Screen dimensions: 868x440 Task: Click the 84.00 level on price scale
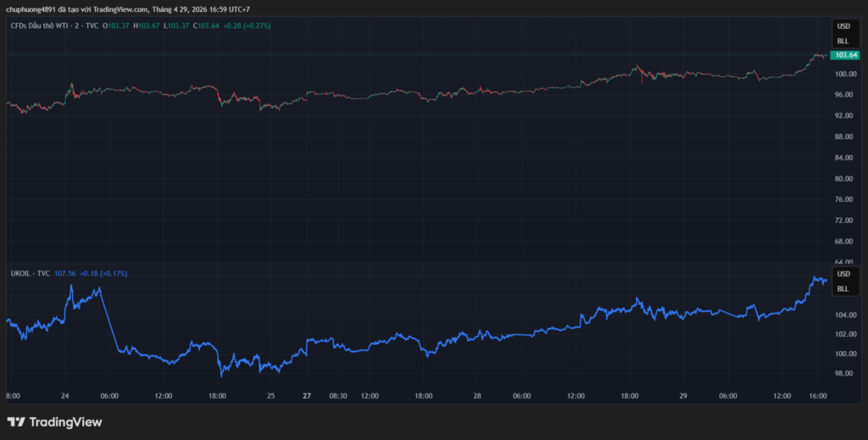(843, 158)
